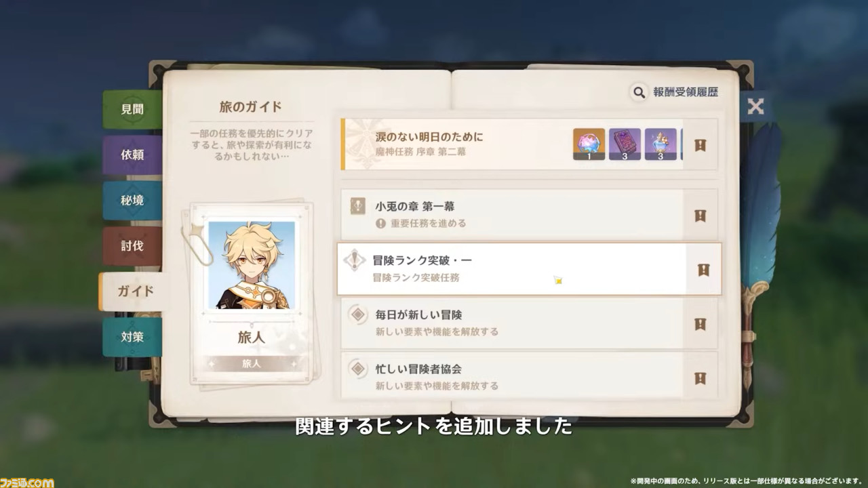Select the 対策 tab

tap(132, 337)
